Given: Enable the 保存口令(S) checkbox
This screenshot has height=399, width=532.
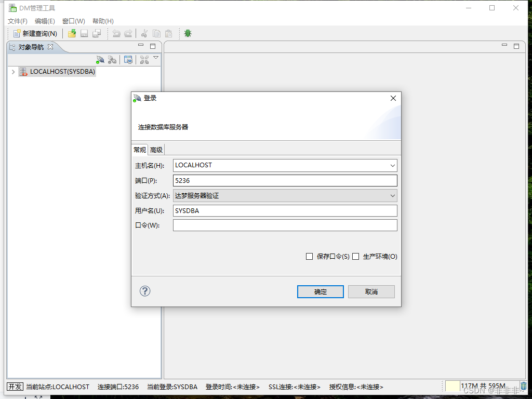Looking at the screenshot, I should [310, 257].
